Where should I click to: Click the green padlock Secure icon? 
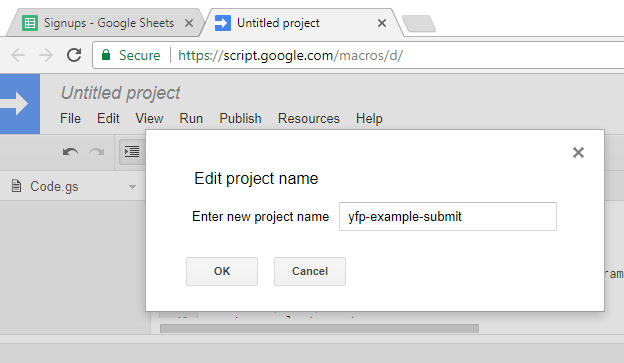click(x=105, y=55)
